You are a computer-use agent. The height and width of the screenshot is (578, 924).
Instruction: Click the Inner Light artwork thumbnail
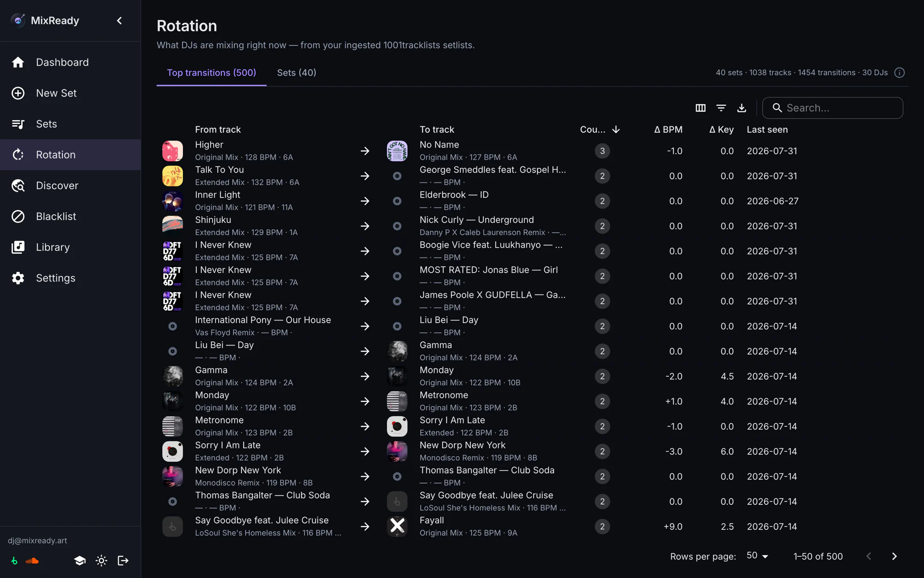(172, 201)
